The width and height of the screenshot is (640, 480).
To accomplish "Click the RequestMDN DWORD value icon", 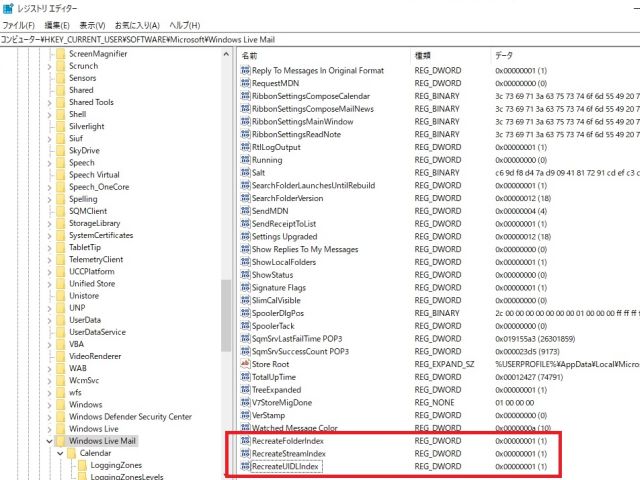I will click(245, 83).
